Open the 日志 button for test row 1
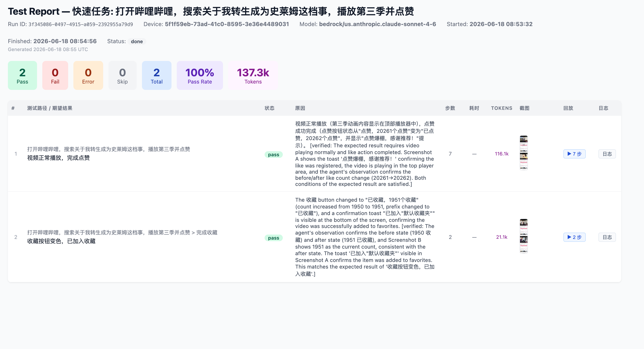 coord(607,154)
